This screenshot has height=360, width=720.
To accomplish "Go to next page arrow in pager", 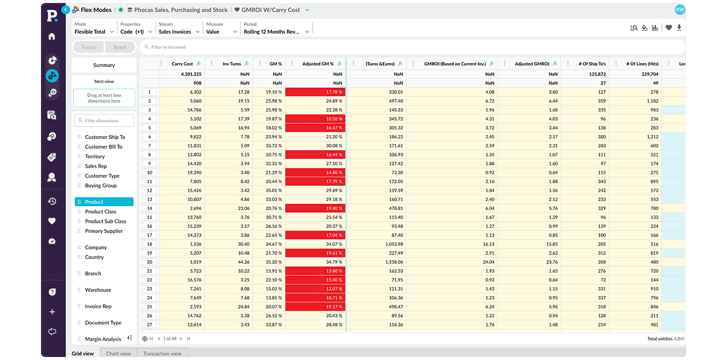I will point(181,338).
